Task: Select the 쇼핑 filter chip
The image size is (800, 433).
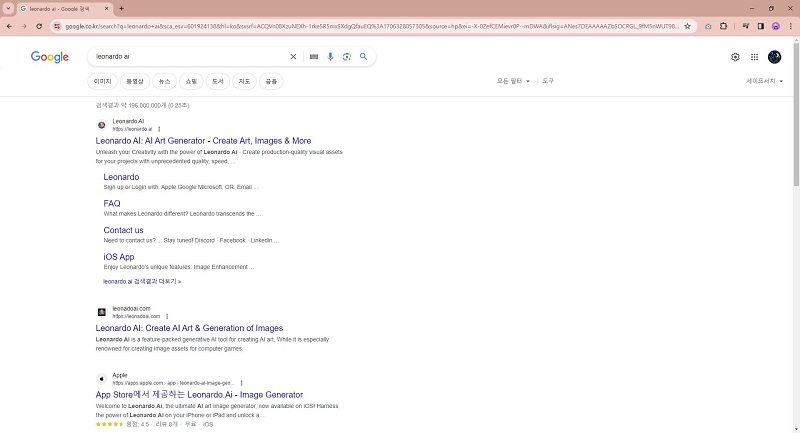Action: 191,81
